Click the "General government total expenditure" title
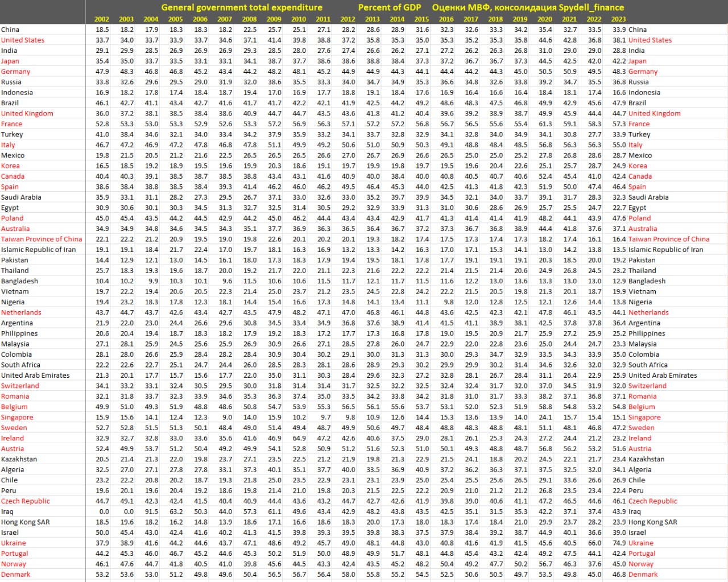The width and height of the screenshot is (728, 582). tap(242, 7)
